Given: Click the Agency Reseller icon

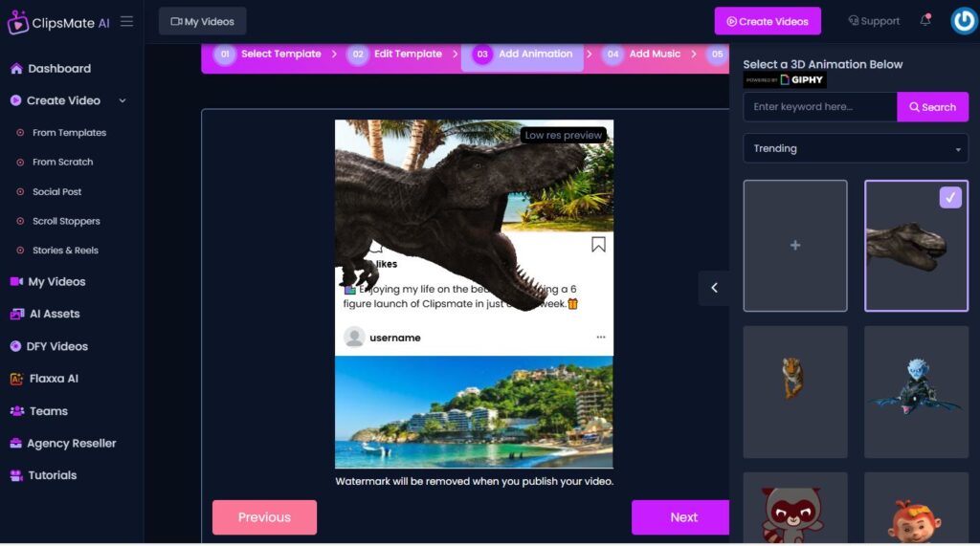Looking at the screenshot, I should point(15,444).
